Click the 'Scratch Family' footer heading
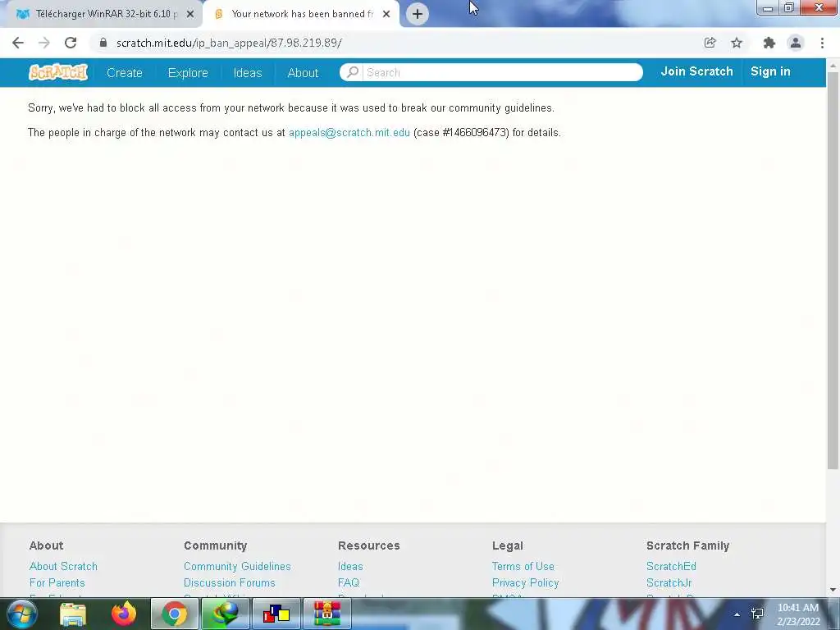Screen dimensions: 840x630 [x=688, y=546]
